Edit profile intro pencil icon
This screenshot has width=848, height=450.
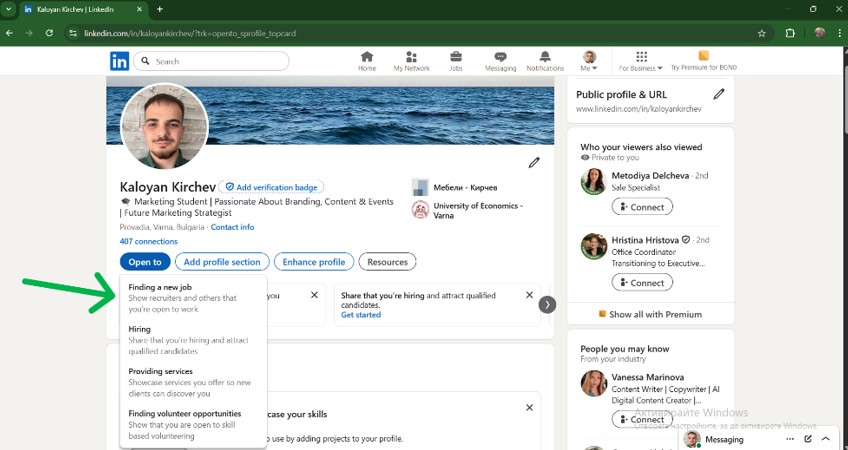click(x=534, y=162)
